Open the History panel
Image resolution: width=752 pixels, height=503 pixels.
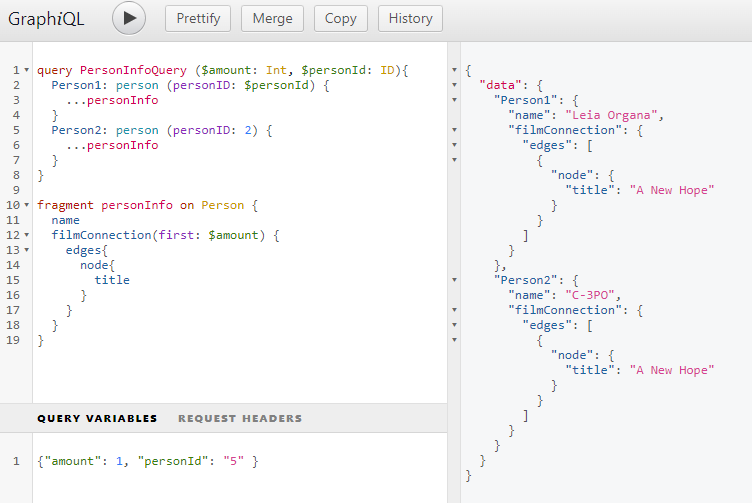411,19
